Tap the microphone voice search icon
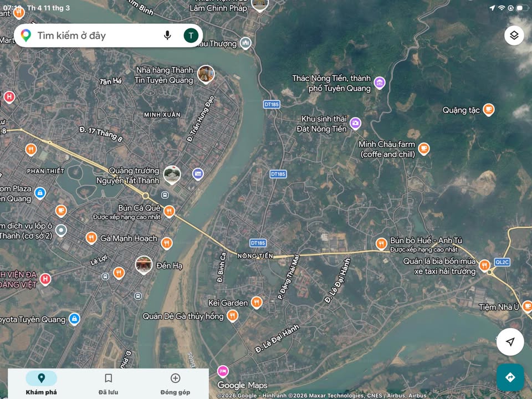Image resolution: width=532 pixels, height=399 pixels. point(167,35)
